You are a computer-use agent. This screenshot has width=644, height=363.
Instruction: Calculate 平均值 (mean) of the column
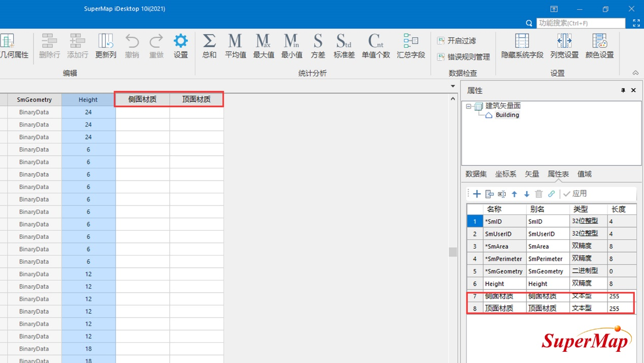[x=235, y=46]
